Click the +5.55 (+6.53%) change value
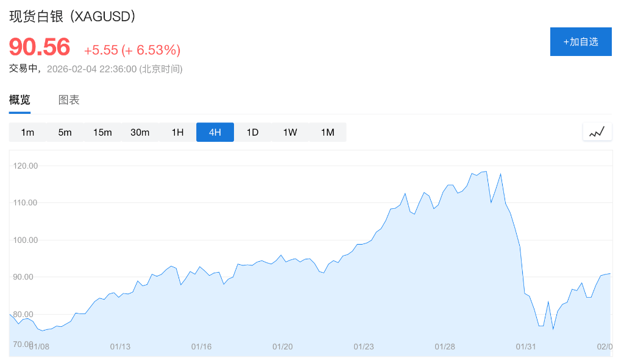The height and width of the screenshot is (364, 624). [132, 50]
